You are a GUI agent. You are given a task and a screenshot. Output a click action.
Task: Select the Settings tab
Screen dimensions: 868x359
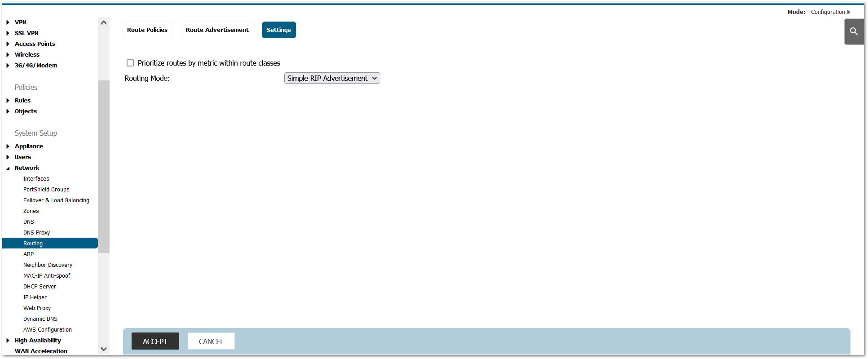tap(279, 30)
